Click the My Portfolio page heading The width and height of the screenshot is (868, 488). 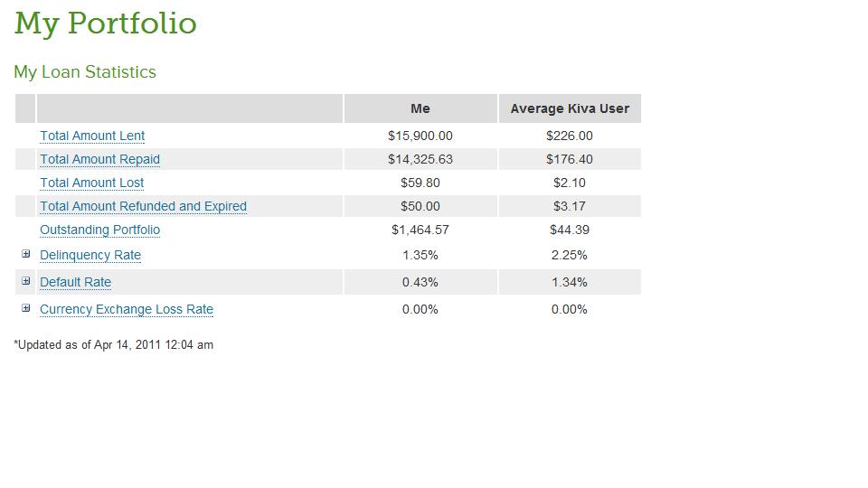click(105, 23)
